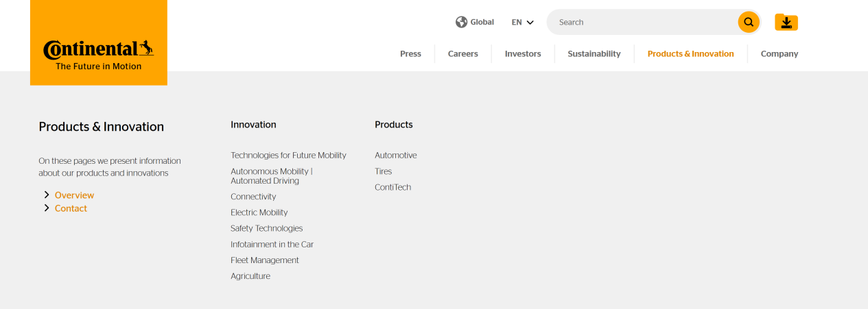868x309 pixels.
Task: Open Technologies for Future Mobility
Action: pyautogui.click(x=288, y=156)
